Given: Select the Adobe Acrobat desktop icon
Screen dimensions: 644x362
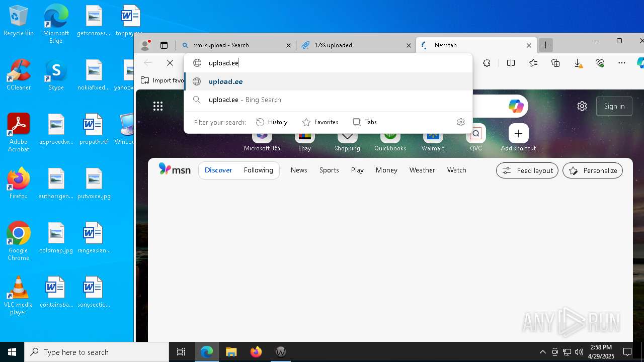Looking at the screenshot, I should [19, 133].
